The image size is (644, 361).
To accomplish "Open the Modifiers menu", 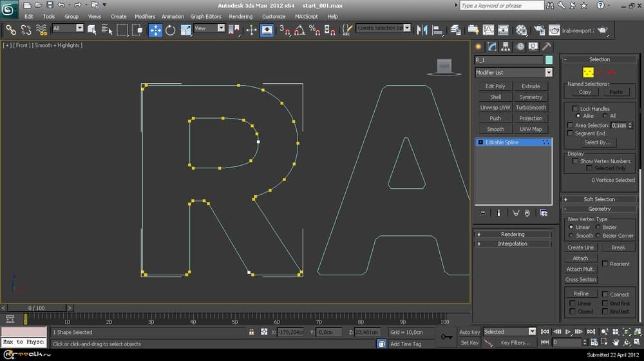I will [145, 16].
